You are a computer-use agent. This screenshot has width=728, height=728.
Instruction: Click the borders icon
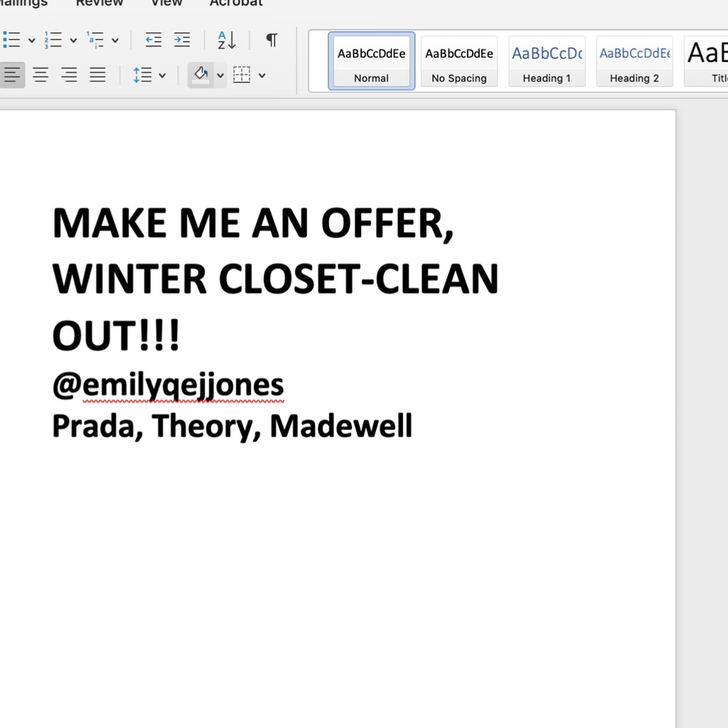tap(242, 75)
